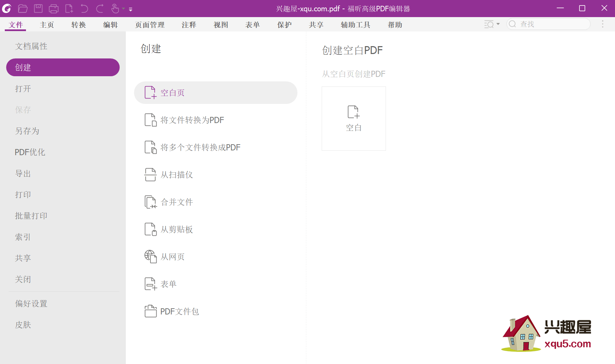Click the Save floppy disk icon

coord(38,9)
